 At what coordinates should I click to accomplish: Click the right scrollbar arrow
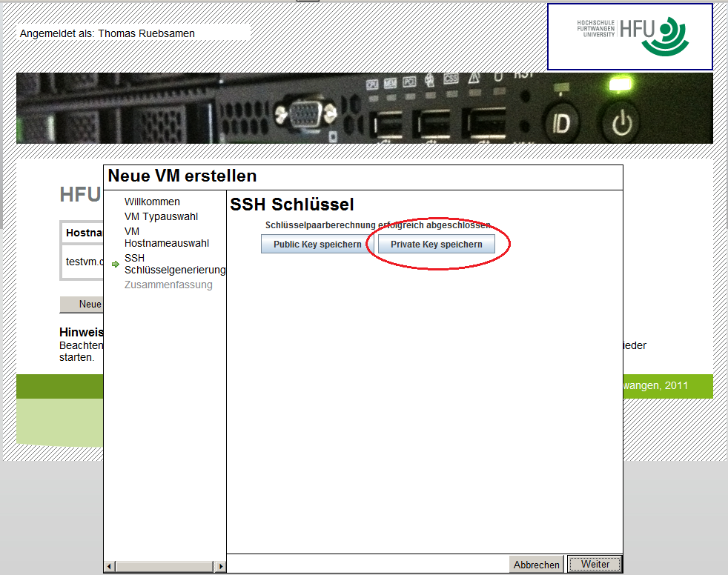(221, 565)
